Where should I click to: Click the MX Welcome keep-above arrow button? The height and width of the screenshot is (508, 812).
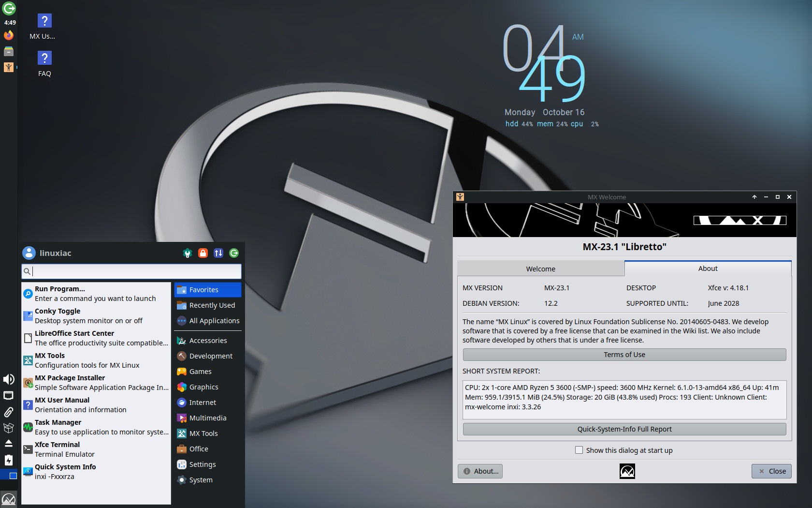[754, 197]
